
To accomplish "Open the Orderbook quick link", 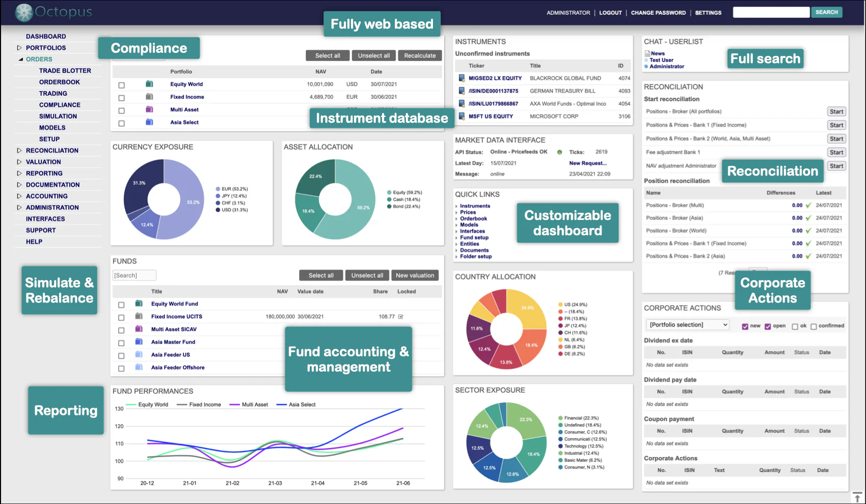I will point(473,218).
